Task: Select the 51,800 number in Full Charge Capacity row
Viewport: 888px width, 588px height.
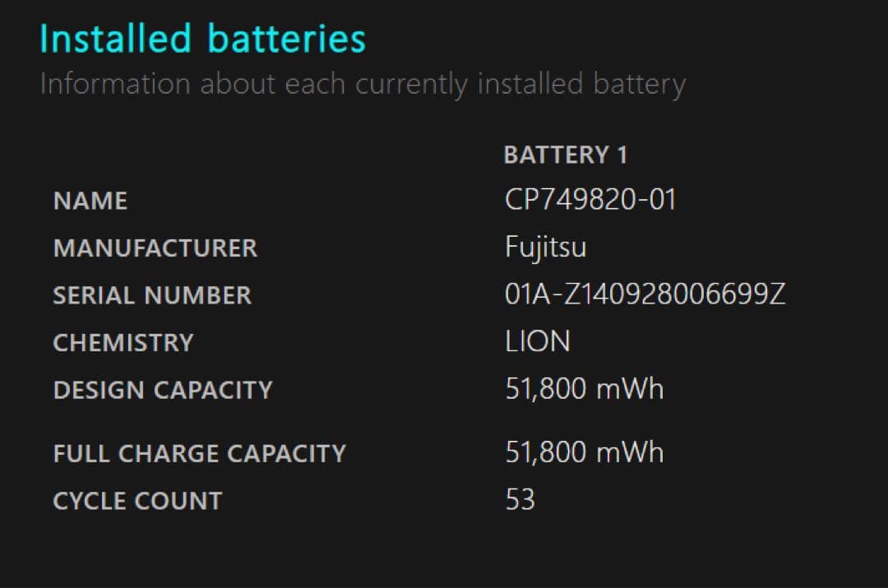Action: (x=544, y=452)
